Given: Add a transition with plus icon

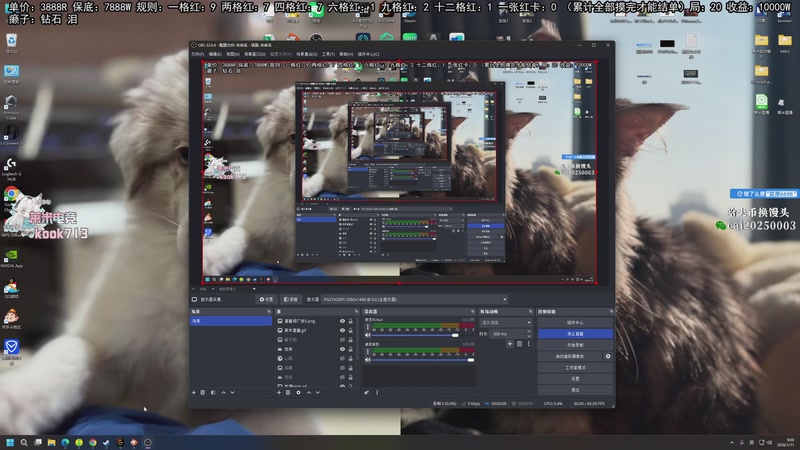Looking at the screenshot, I should (510, 344).
